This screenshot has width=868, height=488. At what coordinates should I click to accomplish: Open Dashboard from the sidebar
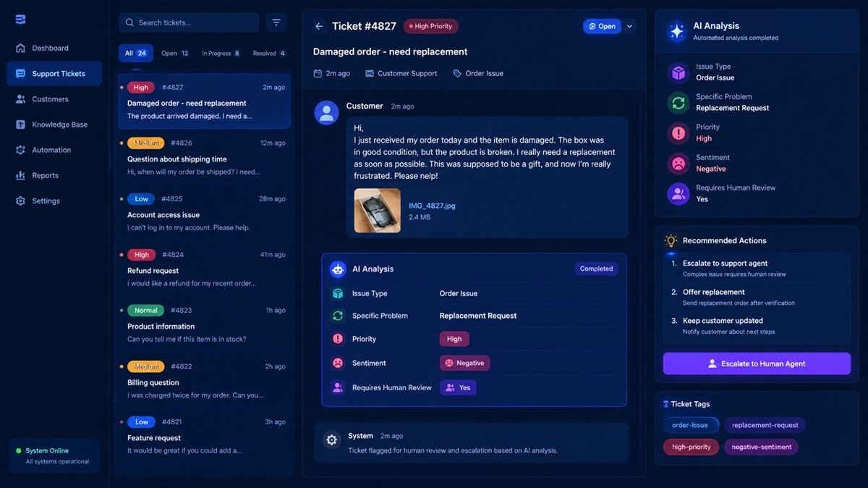tap(54, 48)
